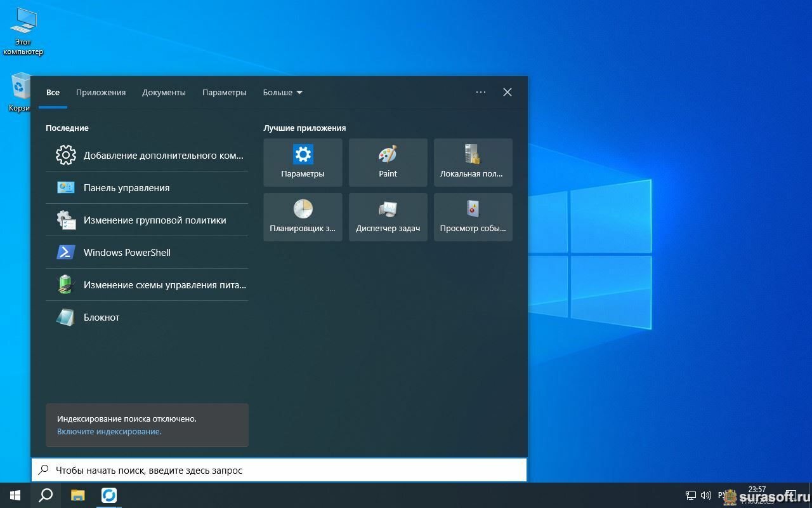Open the Просмотр событий tile
This screenshot has width=812, height=508.
coord(473,217)
